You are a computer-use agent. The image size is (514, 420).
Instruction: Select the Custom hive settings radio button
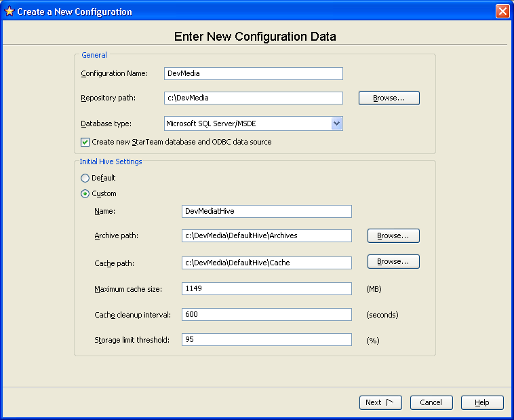[85, 193]
